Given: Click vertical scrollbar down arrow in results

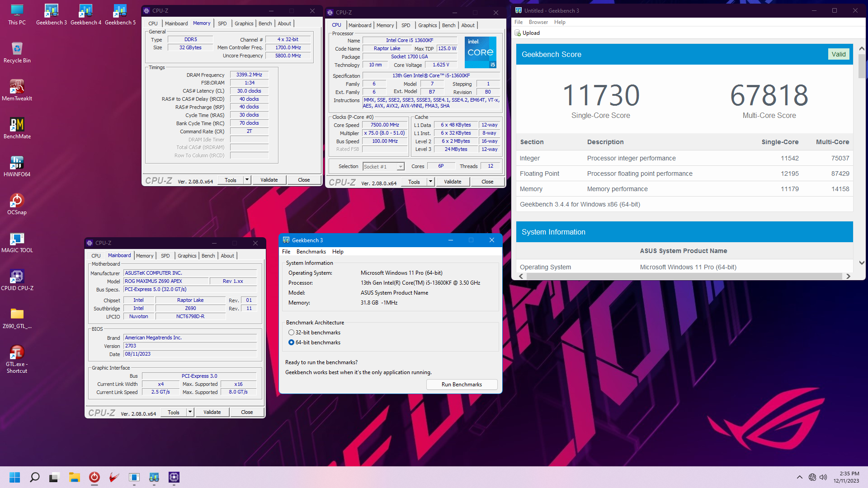Looking at the screenshot, I should (x=862, y=263).
